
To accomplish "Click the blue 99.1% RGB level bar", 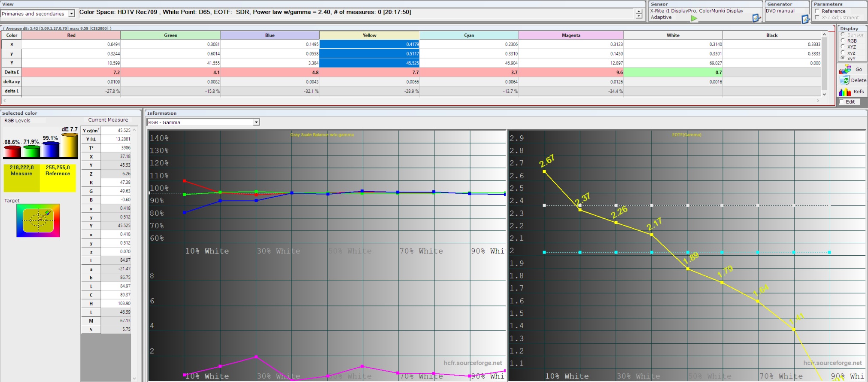I will [50, 150].
